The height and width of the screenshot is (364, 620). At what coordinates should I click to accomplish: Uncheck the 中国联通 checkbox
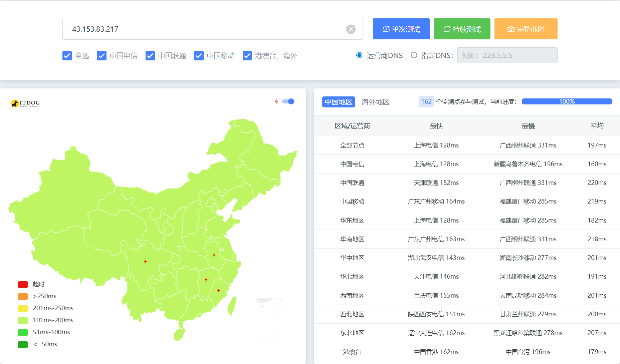[x=150, y=56]
